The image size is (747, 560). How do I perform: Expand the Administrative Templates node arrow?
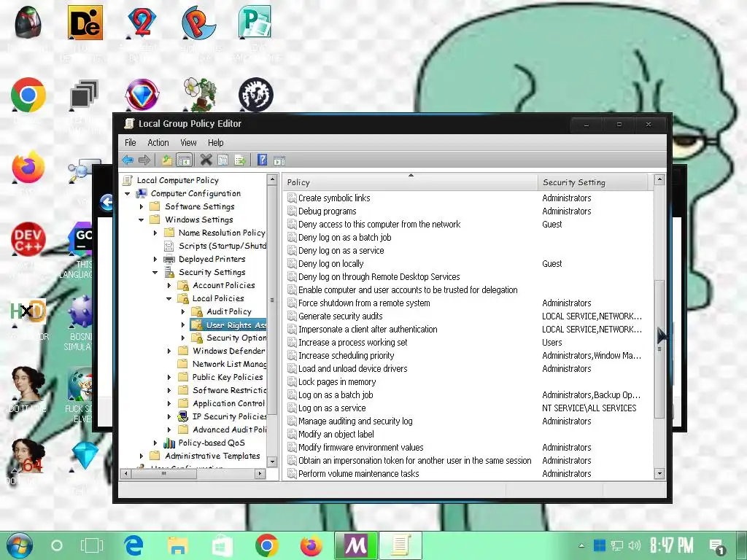click(x=141, y=456)
